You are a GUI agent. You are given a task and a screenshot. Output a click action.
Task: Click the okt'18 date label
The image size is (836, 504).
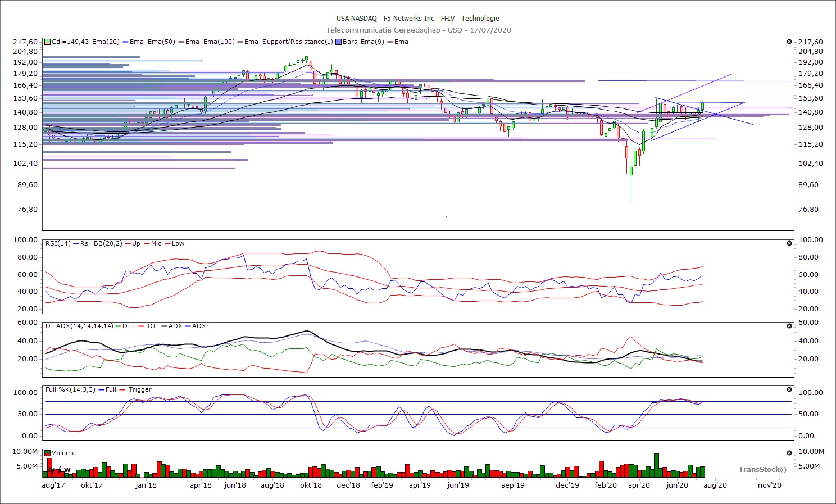click(x=311, y=485)
